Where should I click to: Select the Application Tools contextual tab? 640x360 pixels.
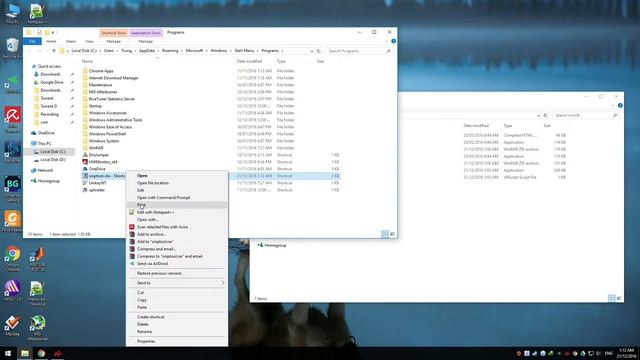(x=146, y=33)
